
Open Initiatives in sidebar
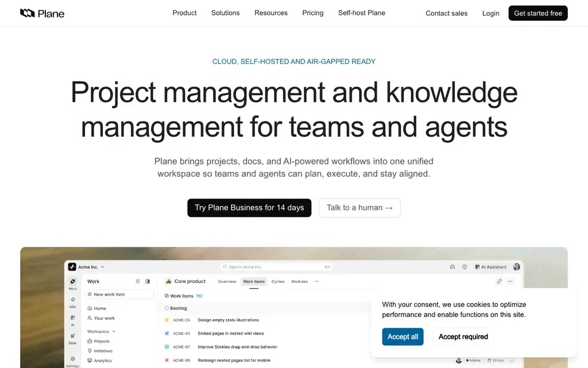coord(100,351)
